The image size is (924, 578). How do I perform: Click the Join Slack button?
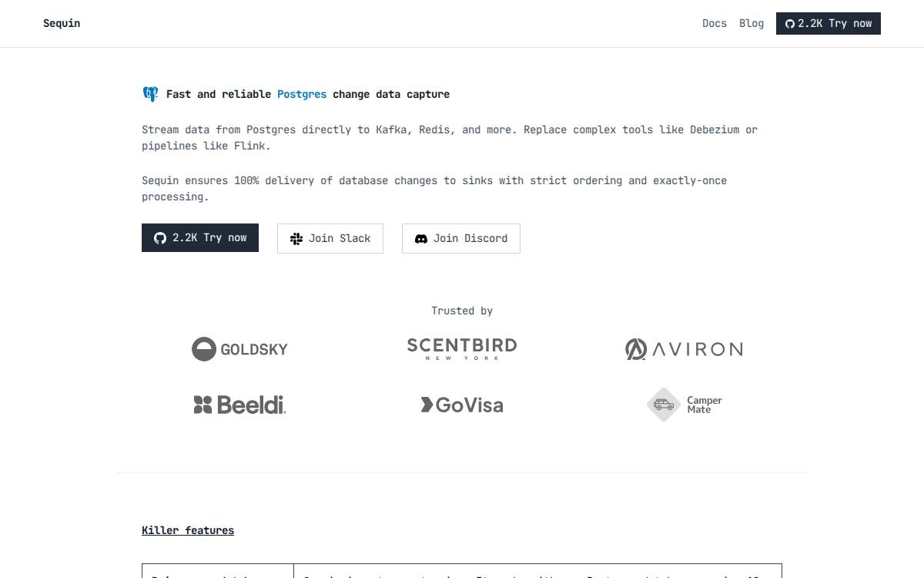click(330, 238)
